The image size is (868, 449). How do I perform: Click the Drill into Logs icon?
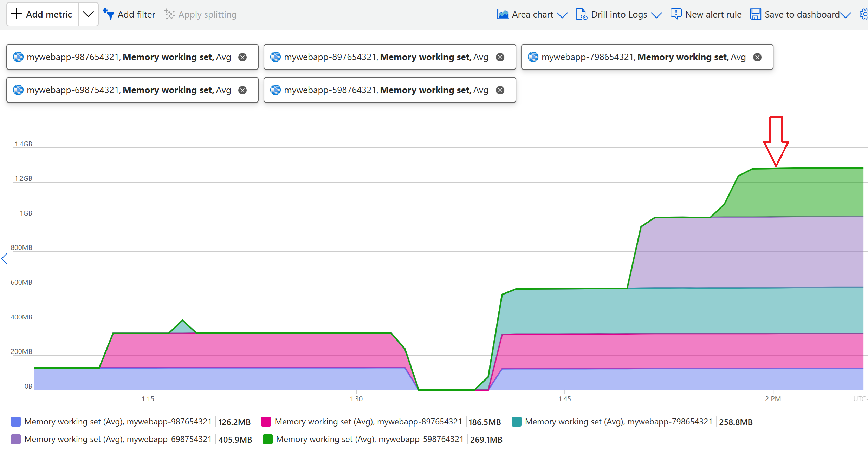tap(582, 14)
